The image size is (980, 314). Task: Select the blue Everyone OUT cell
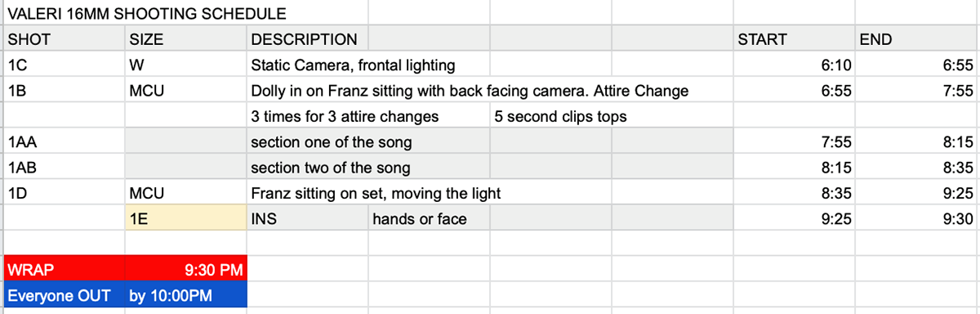coord(64,296)
